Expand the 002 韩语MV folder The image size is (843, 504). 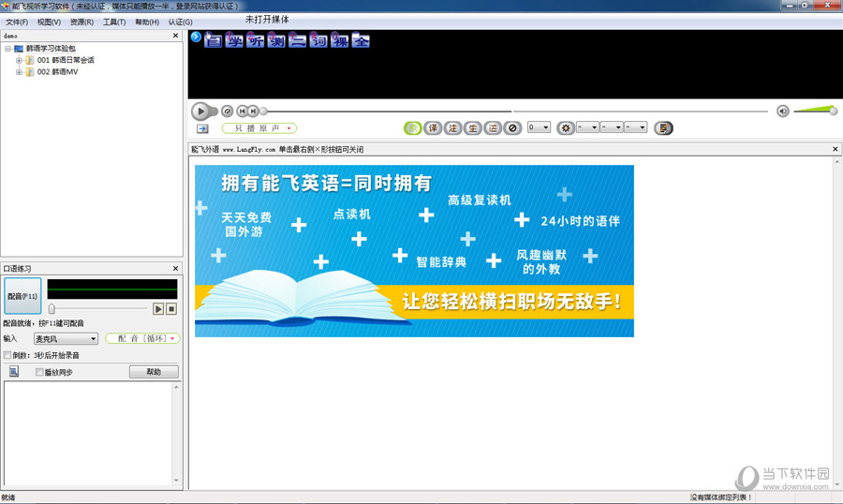click(19, 72)
